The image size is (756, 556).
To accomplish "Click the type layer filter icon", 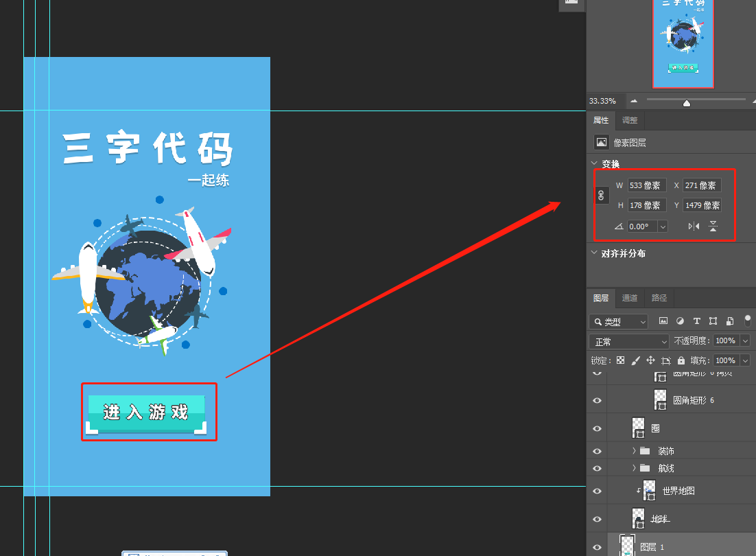I will tap(697, 321).
